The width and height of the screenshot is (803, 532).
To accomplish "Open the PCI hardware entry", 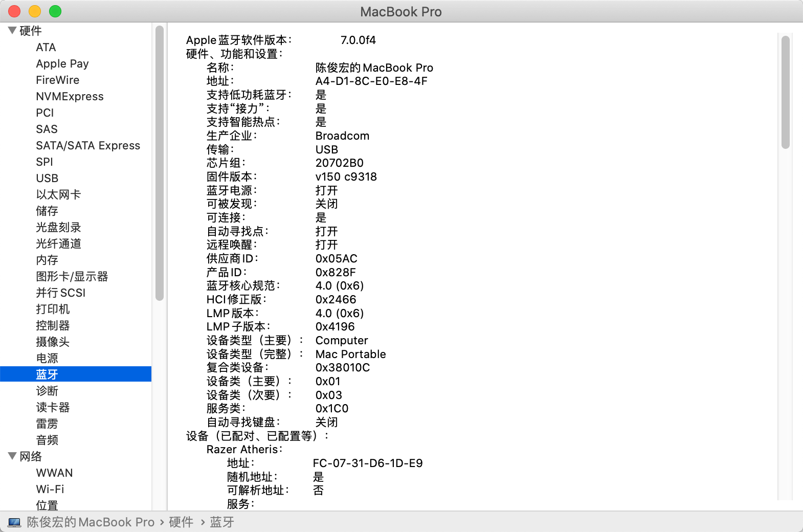I will [x=45, y=113].
